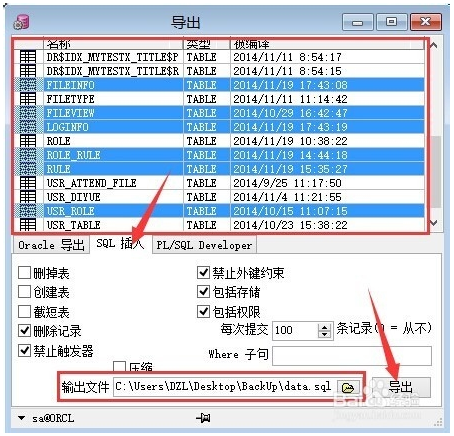Select the ROLE_RULE table name
The height and width of the screenshot is (436, 454).
(x=73, y=155)
